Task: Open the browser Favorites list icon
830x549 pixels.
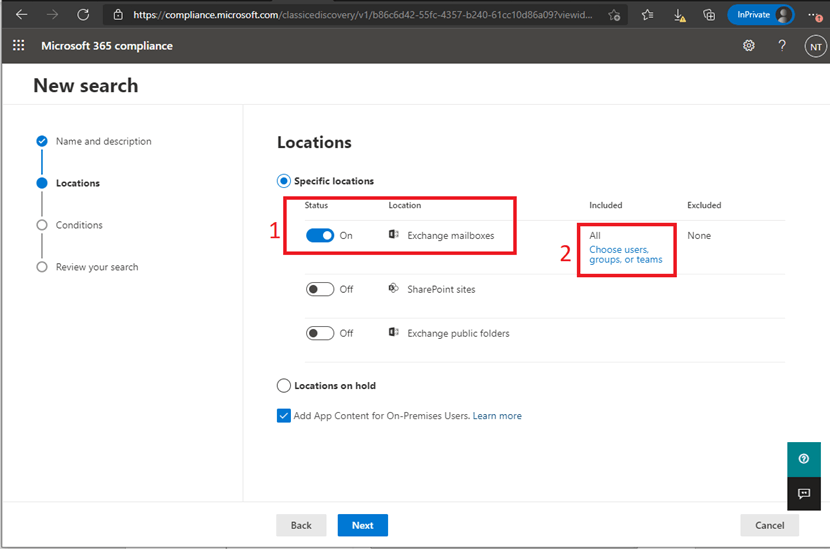Action: [647, 15]
